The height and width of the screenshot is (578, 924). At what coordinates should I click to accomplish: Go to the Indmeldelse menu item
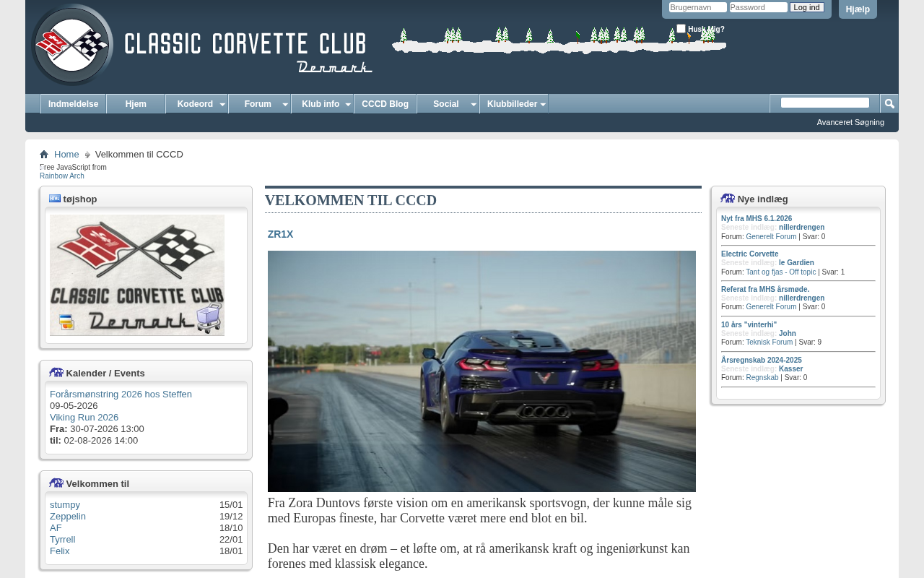73,104
